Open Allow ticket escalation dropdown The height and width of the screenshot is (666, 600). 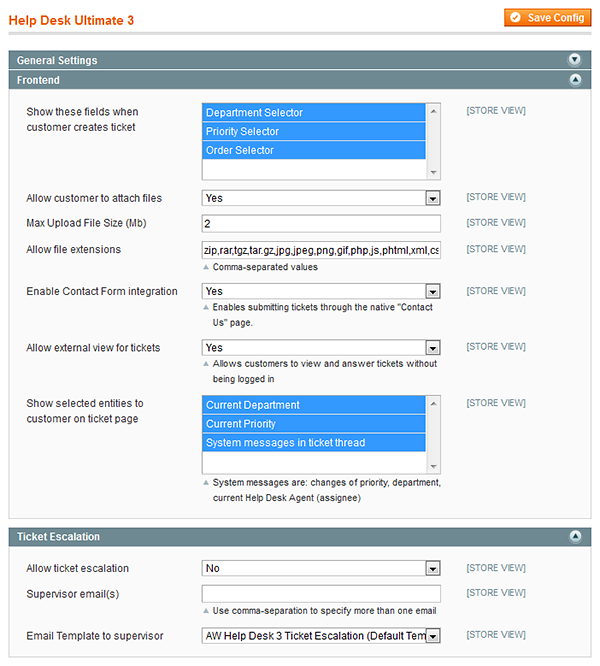click(x=321, y=568)
